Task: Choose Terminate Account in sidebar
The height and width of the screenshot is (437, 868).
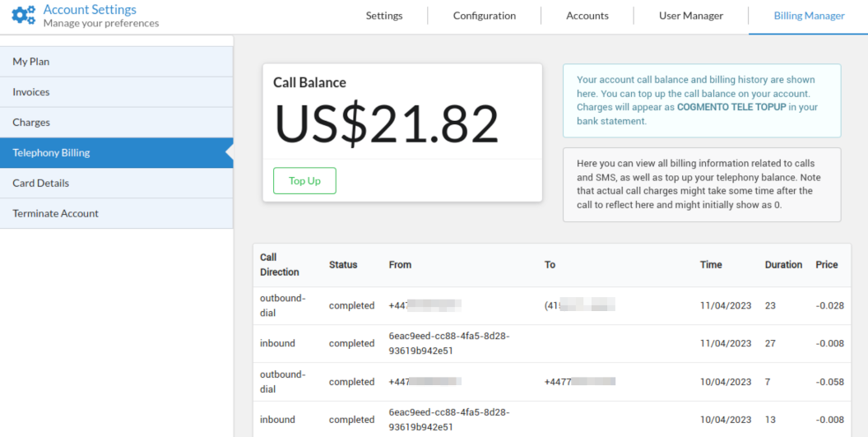Action: click(x=116, y=213)
